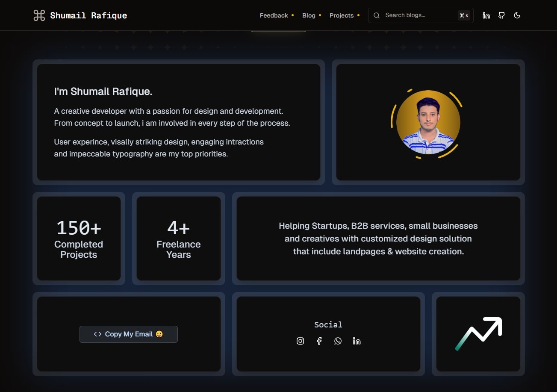Open the LinkedIn icon in the Social card

point(357,341)
